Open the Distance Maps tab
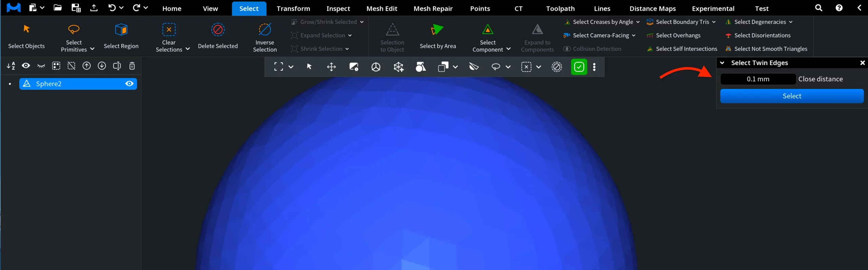This screenshot has height=270, width=868. coord(653,8)
